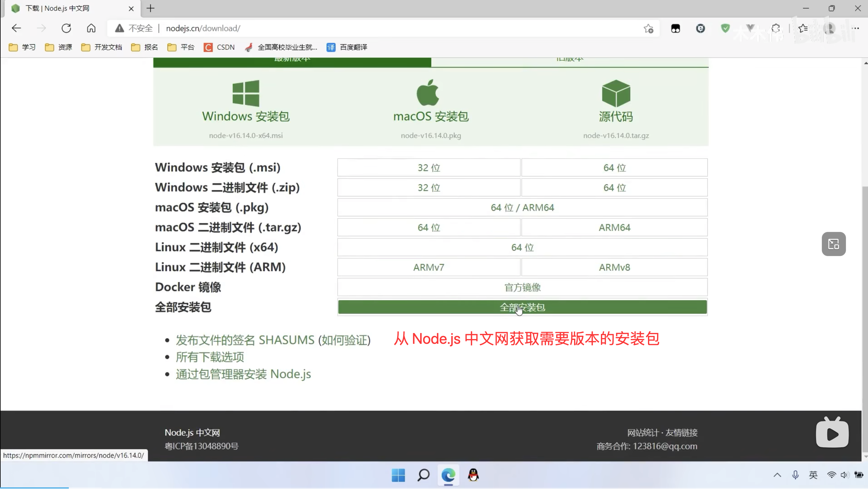
Task: Open the browser extensions puzzle icon
Action: (x=776, y=29)
